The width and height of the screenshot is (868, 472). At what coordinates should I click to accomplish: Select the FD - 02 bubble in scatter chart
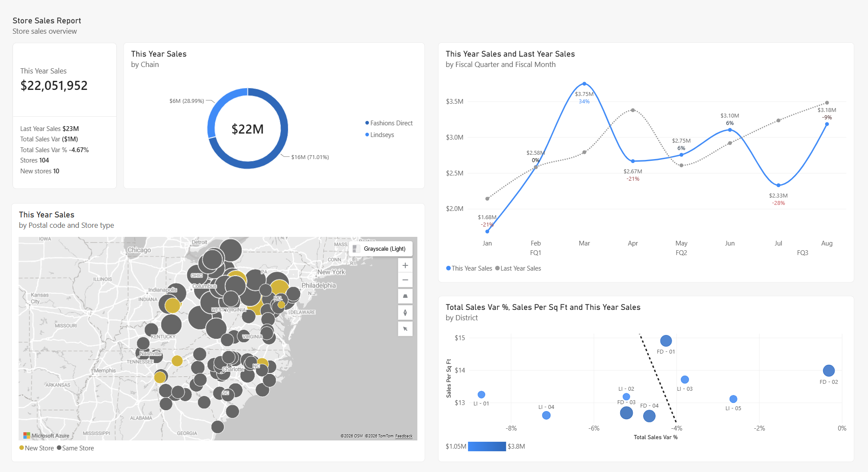pos(829,370)
